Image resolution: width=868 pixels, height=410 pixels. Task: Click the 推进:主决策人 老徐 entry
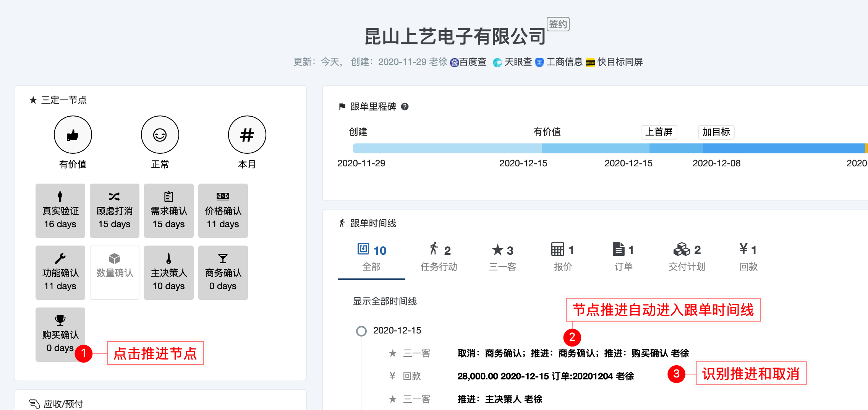500,399
